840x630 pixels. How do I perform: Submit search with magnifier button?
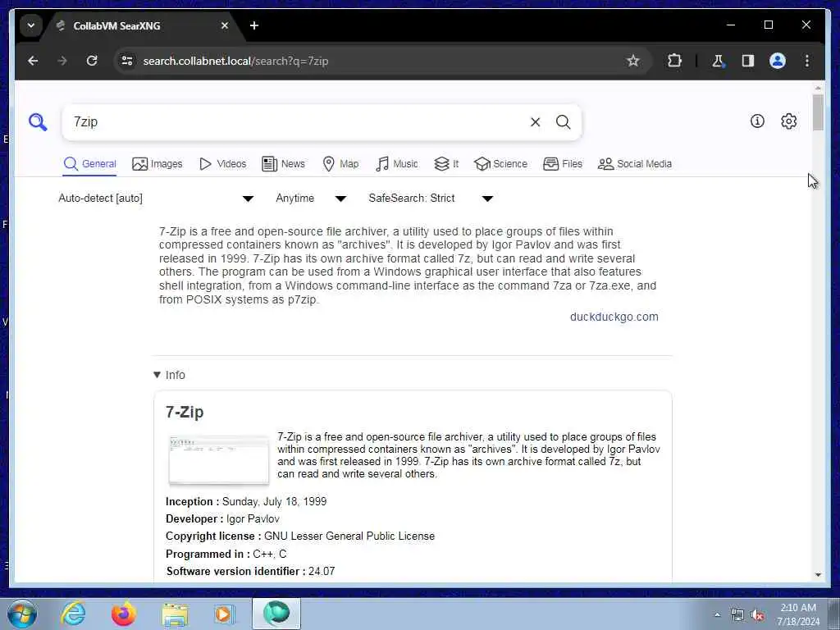(563, 122)
